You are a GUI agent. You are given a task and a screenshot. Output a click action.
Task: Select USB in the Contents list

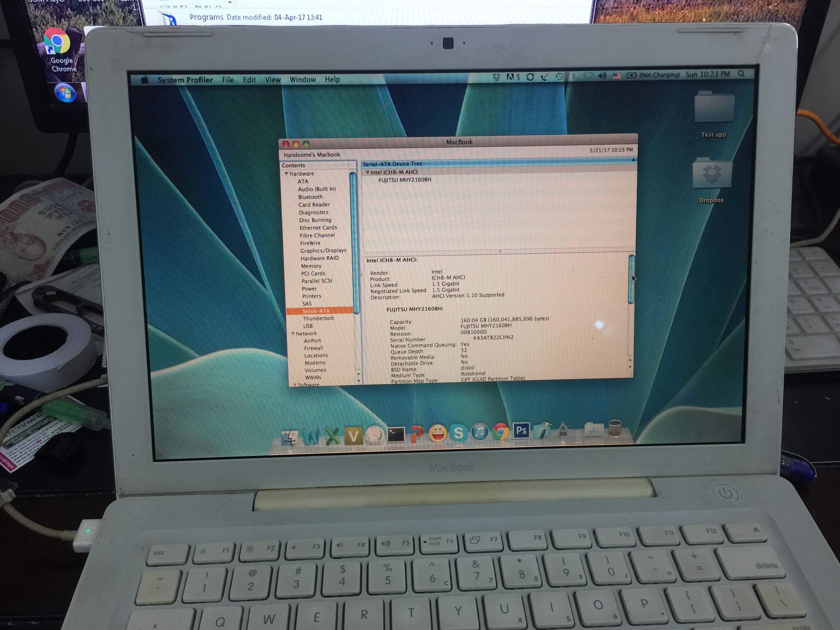click(308, 326)
